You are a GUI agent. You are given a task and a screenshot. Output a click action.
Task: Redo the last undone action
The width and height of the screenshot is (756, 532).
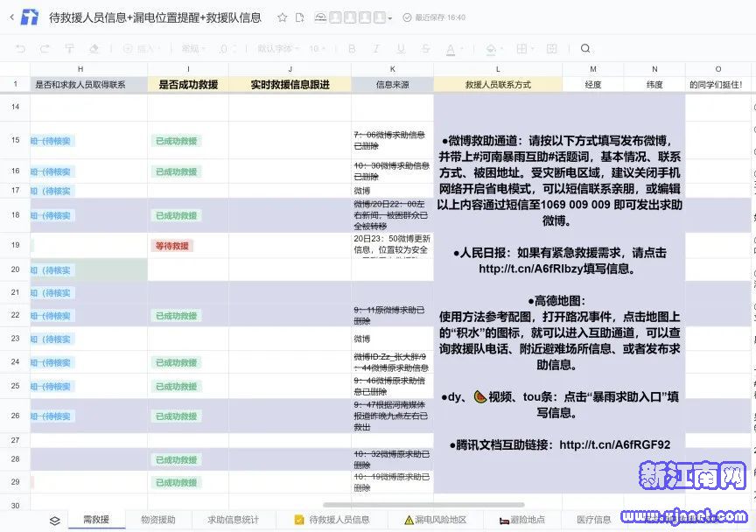(45, 49)
